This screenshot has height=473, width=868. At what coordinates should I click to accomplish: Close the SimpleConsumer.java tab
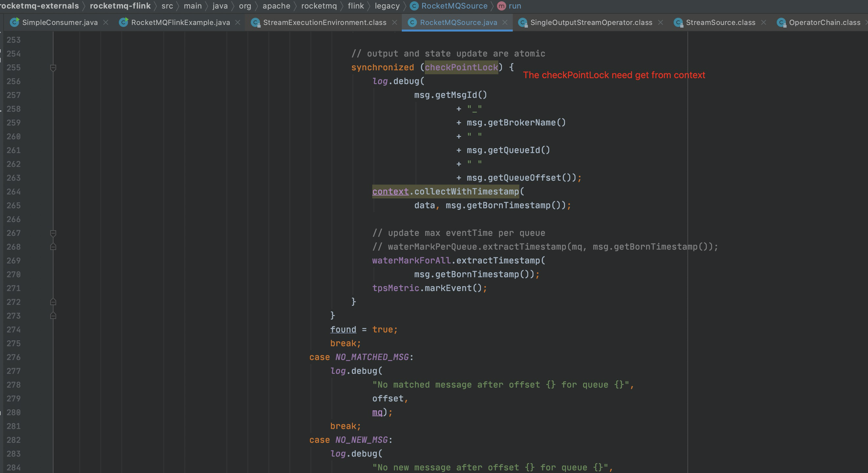click(106, 23)
